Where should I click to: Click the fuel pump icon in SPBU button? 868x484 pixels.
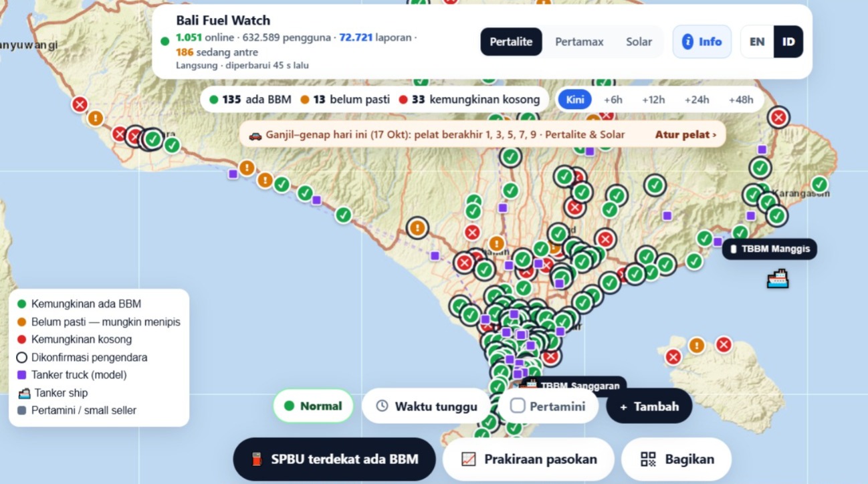[257, 459]
